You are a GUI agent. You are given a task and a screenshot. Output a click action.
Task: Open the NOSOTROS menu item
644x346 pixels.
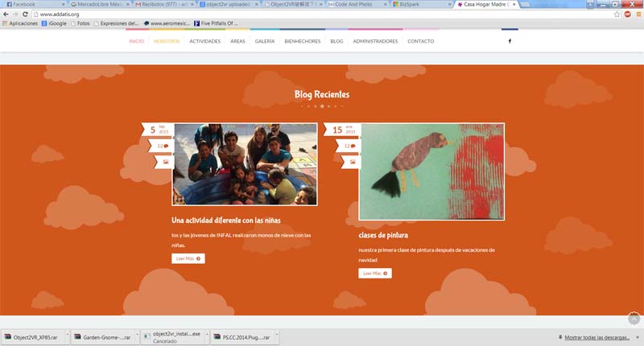click(167, 41)
